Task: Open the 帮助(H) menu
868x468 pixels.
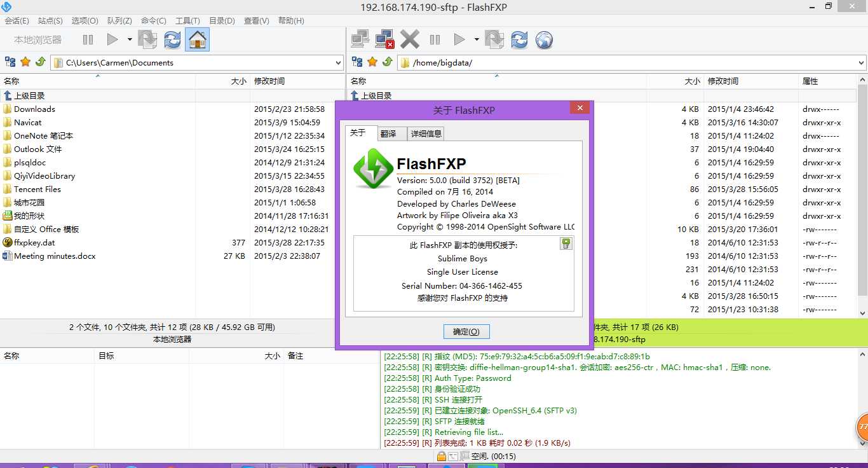Action: [291, 20]
